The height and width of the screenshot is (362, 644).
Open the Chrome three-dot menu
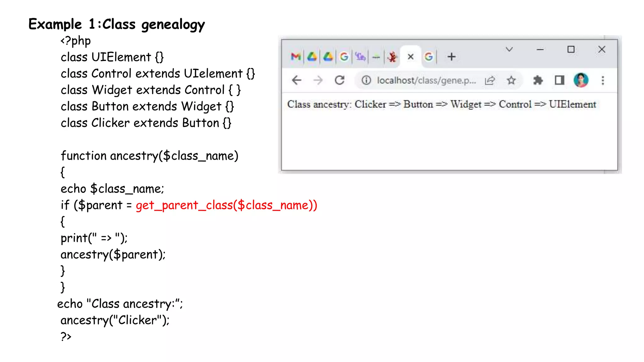[603, 80]
